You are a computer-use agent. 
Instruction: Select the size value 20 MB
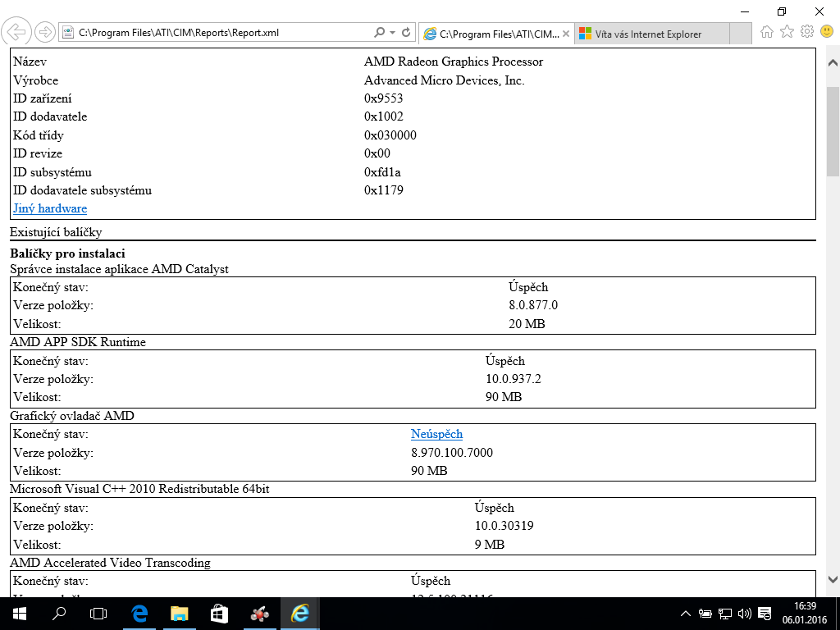527,323
